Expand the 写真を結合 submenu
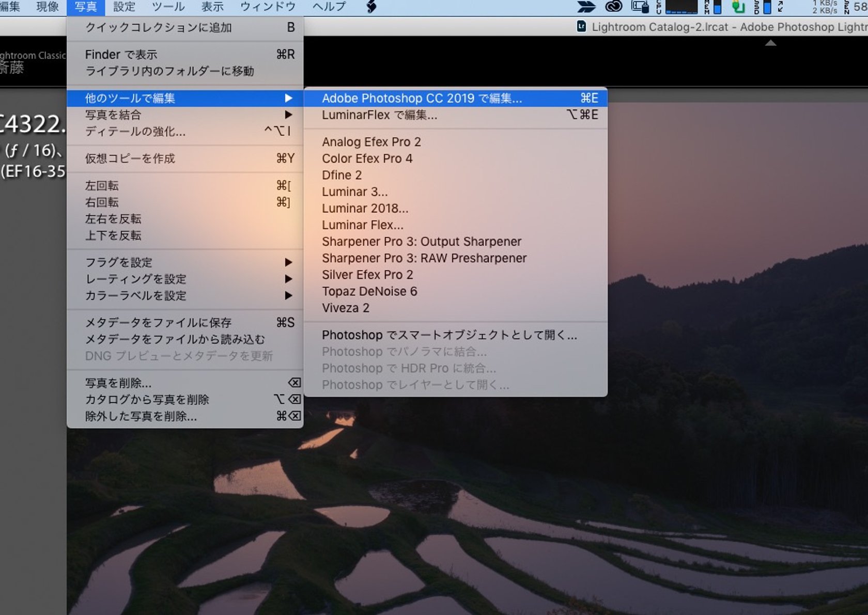 click(x=185, y=115)
